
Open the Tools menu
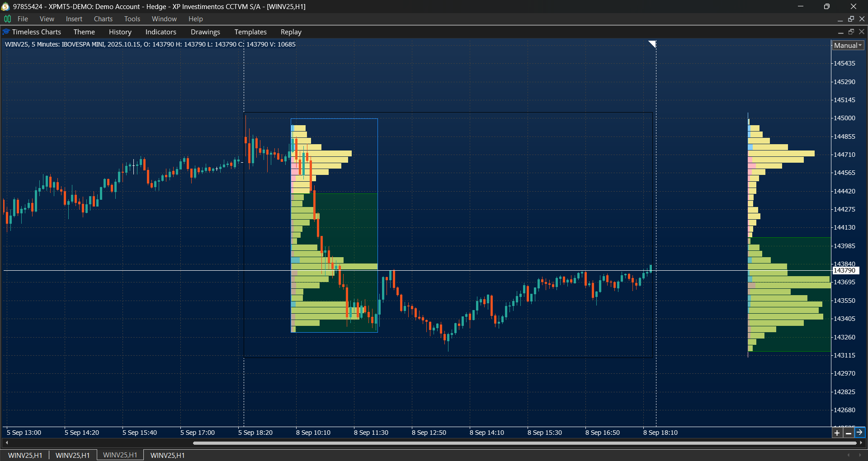point(132,19)
